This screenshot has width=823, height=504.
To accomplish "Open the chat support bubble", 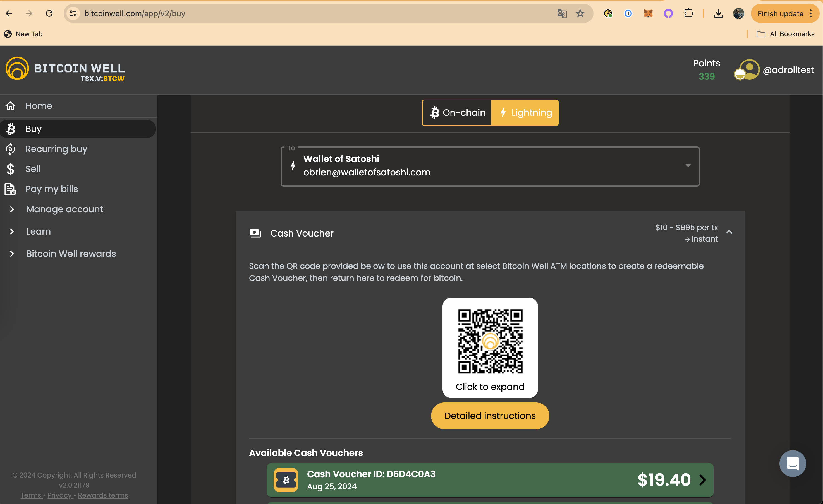I will [793, 463].
